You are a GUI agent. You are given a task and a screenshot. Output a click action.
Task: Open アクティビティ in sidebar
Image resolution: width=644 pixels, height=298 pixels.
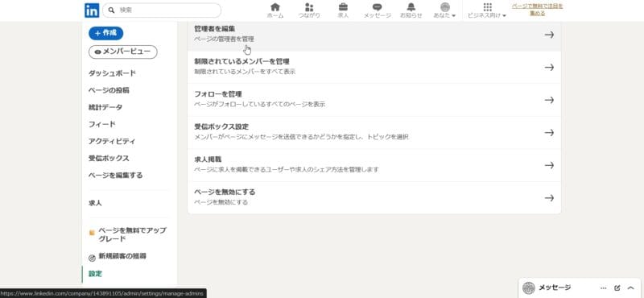112,141
